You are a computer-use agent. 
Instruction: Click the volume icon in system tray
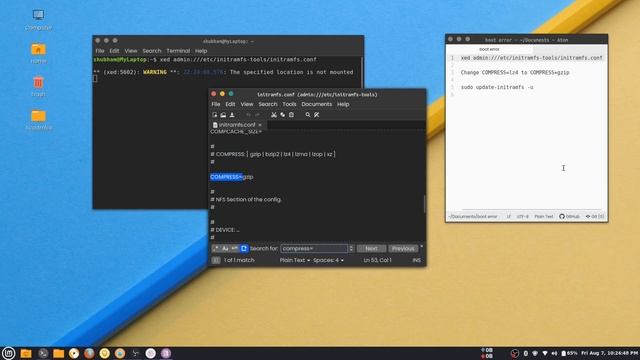(x=554, y=353)
